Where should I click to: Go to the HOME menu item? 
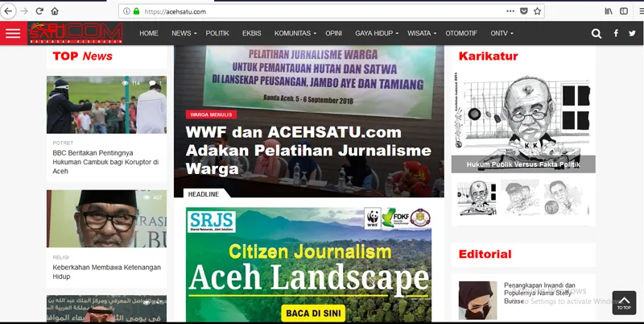click(149, 33)
